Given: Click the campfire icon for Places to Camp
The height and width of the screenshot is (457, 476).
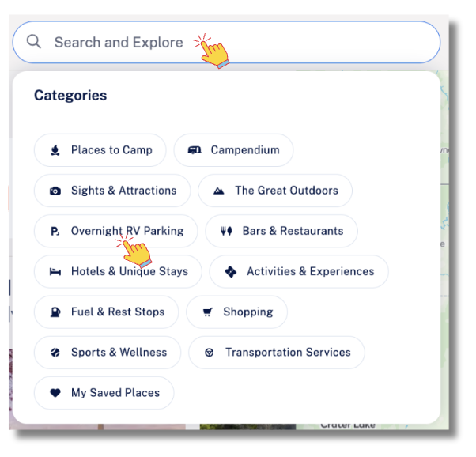Looking at the screenshot, I should click(x=55, y=150).
